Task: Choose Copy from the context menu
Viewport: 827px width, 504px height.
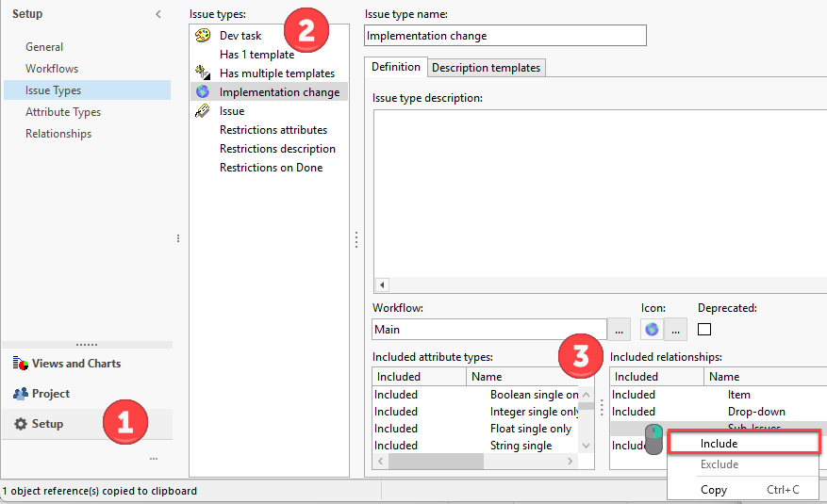Action: [744, 489]
